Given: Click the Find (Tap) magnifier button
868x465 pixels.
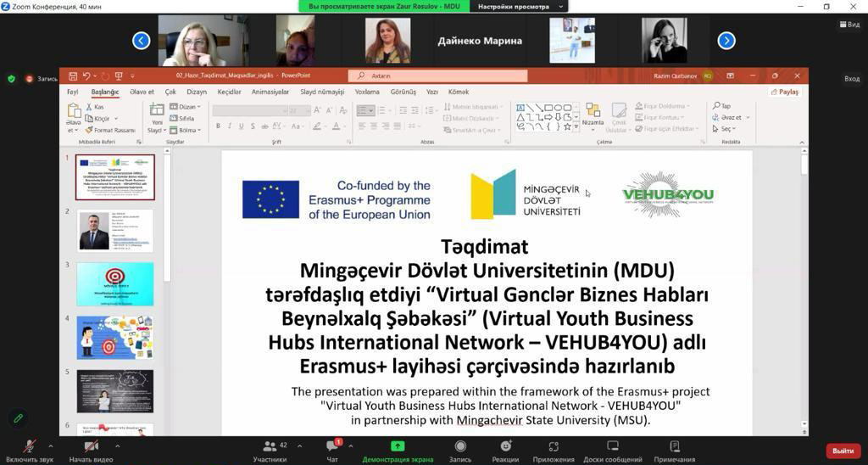Looking at the screenshot, I should [x=722, y=106].
